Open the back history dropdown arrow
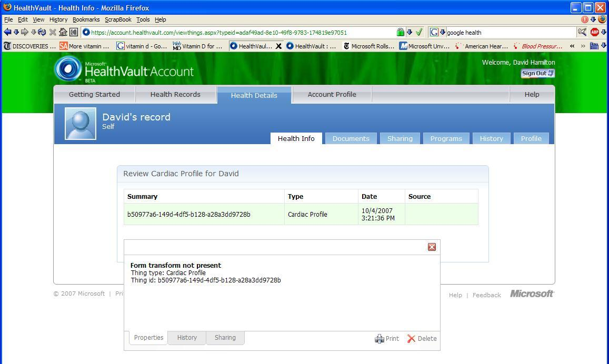 [16, 32]
